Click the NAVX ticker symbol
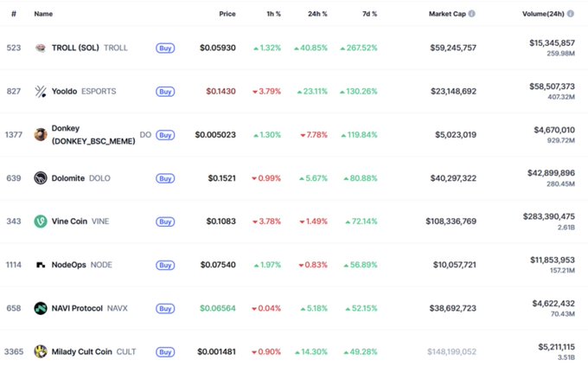The height and width of the screenshot is (373, 588). tap(118, 308)
